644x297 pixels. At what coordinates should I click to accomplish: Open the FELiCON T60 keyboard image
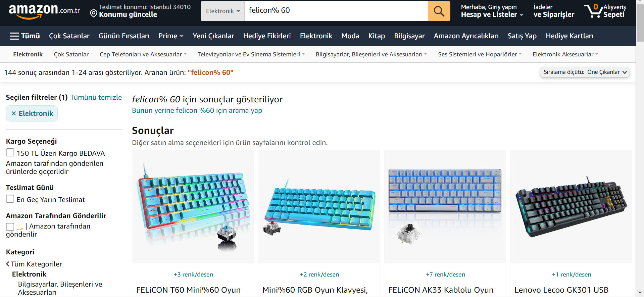(x=193, y=206)
